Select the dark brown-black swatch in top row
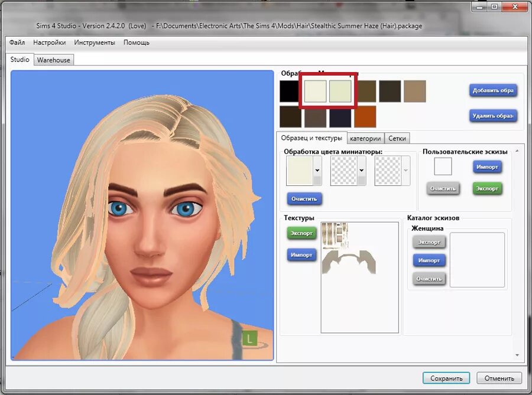The width and height of the screenshot is (532, 395). 390,91
